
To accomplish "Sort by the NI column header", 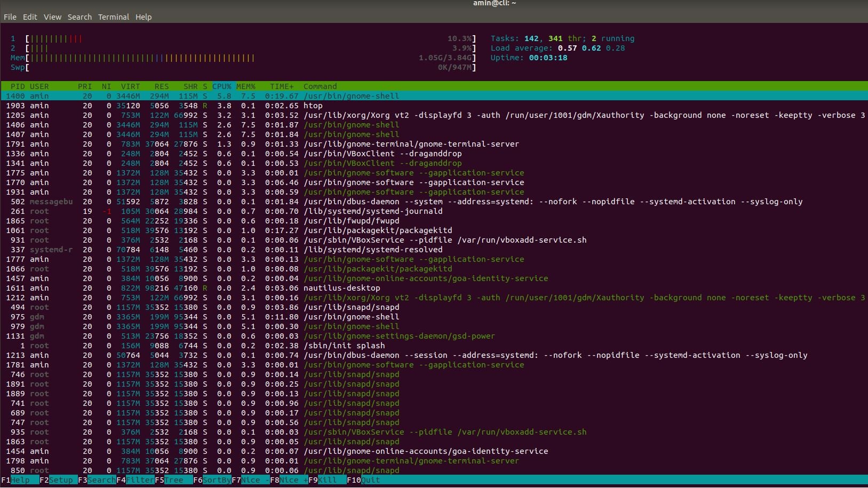I will [106, 86].
